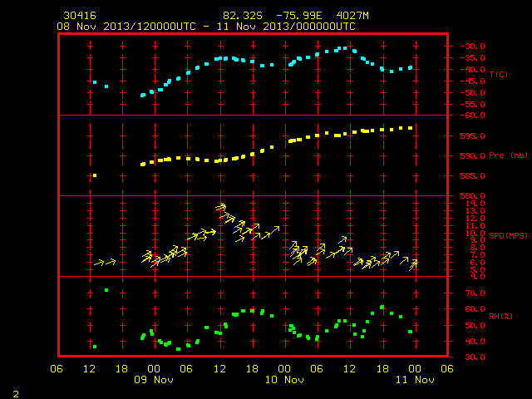Click the -30.0 temperature tick label

point(472,47)
